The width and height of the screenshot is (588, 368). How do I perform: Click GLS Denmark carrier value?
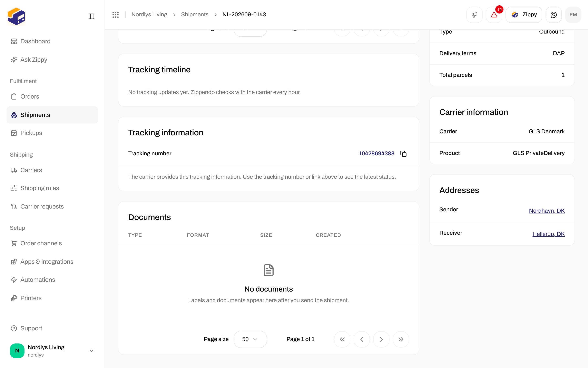(x=546, y=131)
